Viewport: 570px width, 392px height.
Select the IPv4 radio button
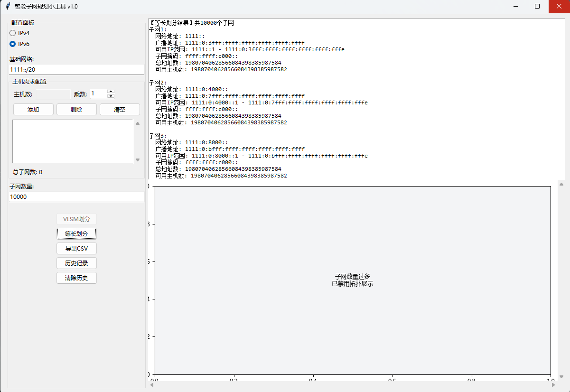(x=20, y=33)
